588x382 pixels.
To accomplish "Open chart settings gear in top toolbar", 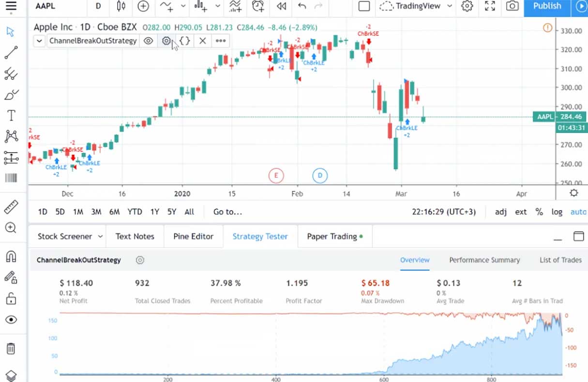I will pos(467,6).
